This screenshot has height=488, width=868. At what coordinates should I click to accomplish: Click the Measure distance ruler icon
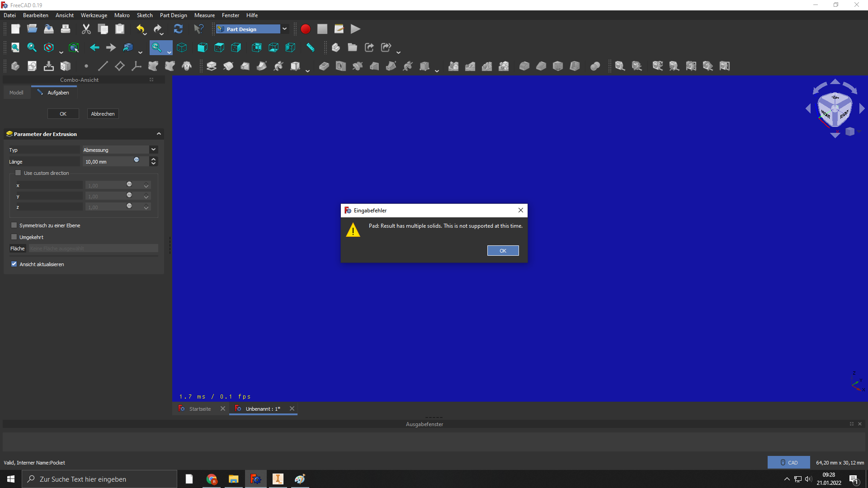(311, 47)
